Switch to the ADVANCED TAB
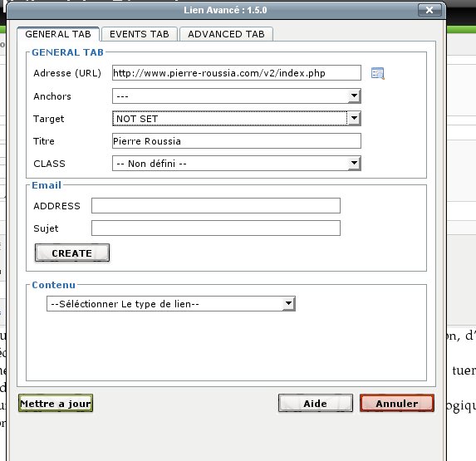This screenshot has height=461, width=476. (226, 34)
